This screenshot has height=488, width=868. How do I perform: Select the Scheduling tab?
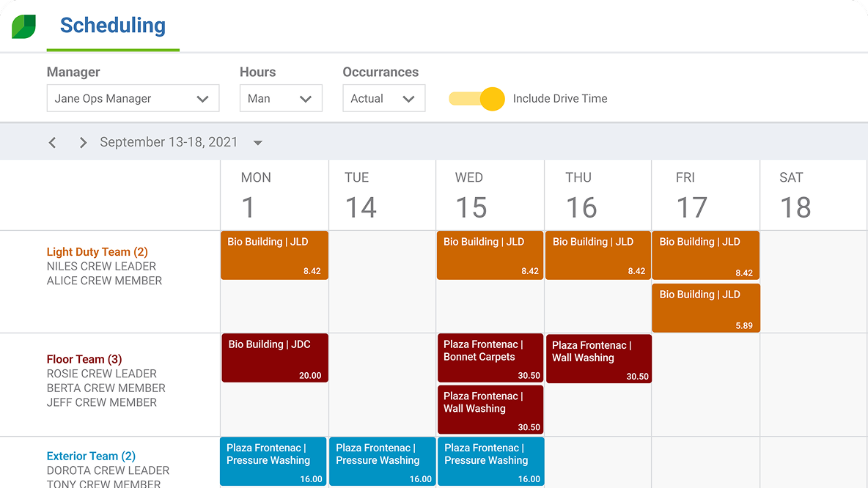coord(113,26)
